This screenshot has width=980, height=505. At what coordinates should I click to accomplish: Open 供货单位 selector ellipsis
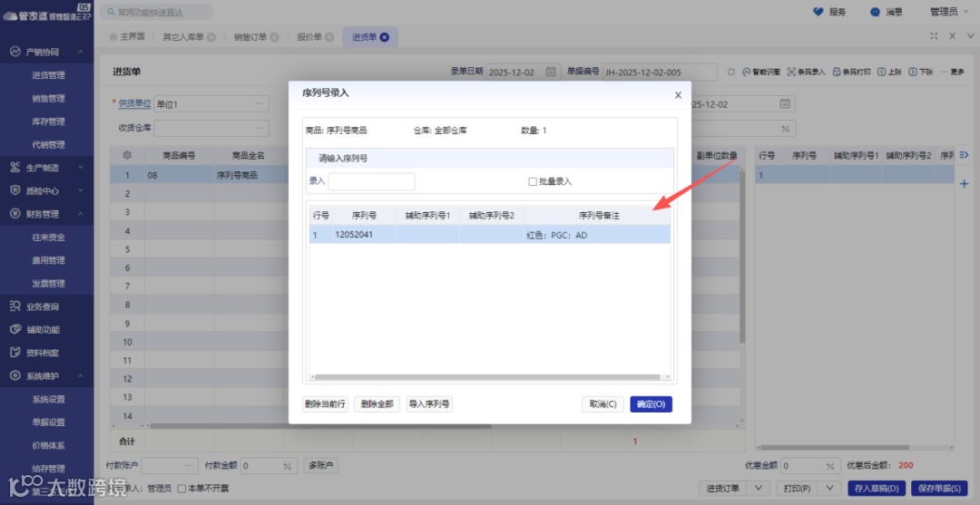tap(260, 103)
